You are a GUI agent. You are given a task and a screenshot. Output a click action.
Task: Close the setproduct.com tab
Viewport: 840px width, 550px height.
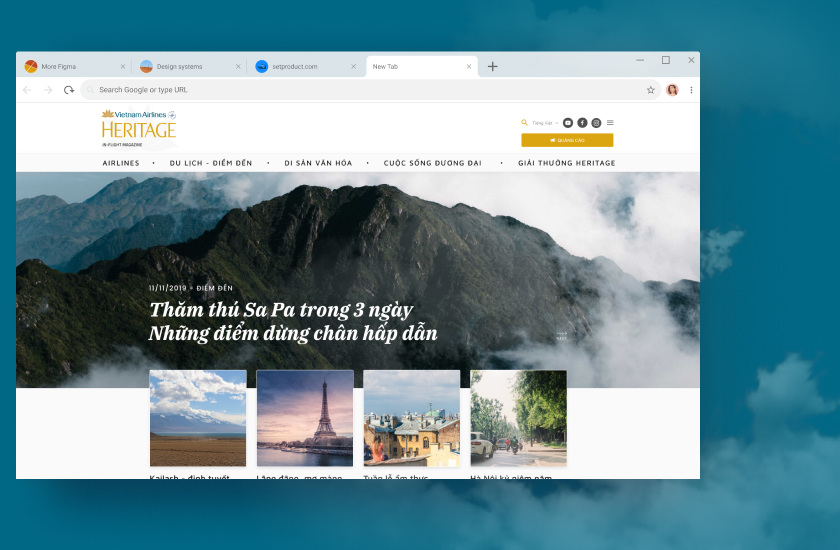pyautogui.click(x=354, y=66)
